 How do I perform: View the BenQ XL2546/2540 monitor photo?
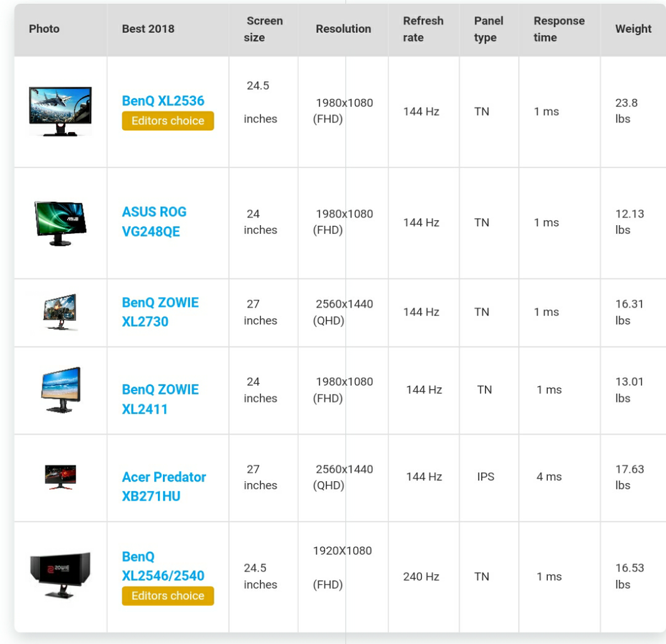(60, 575)
